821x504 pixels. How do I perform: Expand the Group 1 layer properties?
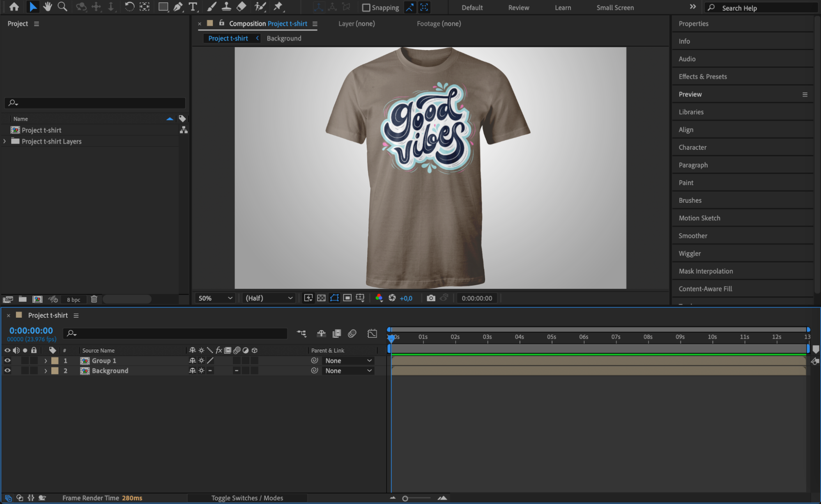tap(46, 361)
